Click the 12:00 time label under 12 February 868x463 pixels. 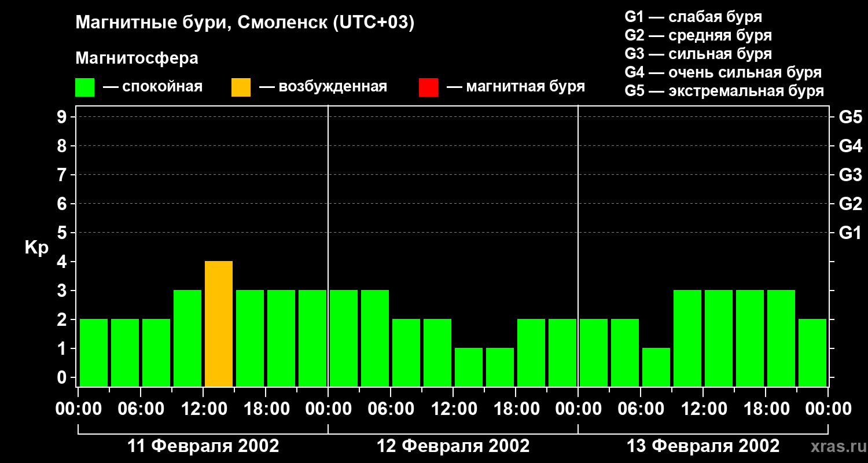tap(453, 409)
